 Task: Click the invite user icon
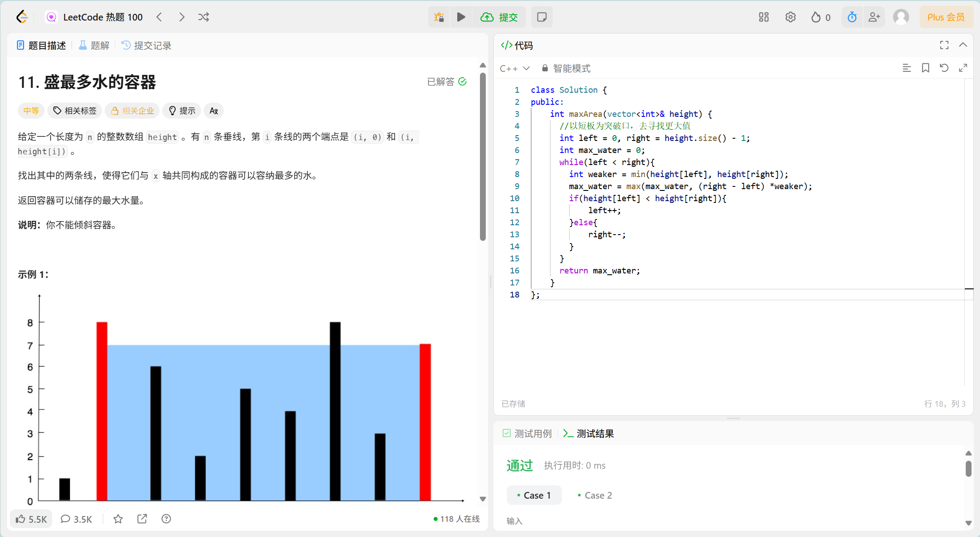874,17
